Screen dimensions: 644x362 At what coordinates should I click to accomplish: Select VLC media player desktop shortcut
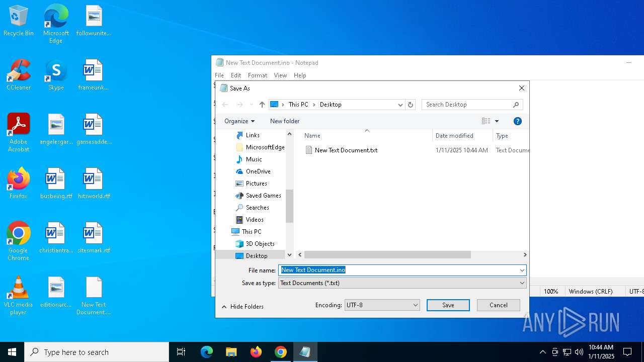click(x=19, y=296)
